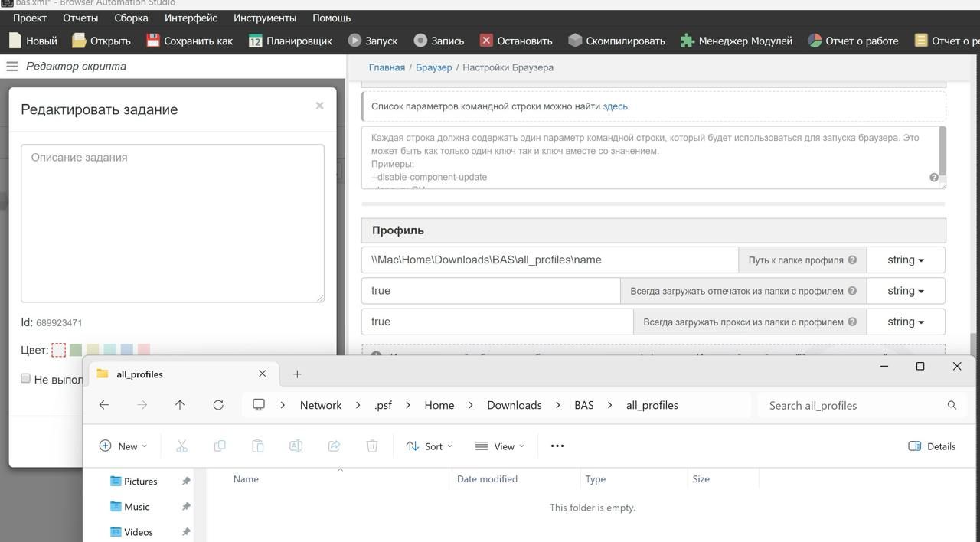
Task: Open the Сборка menu
Action: coord(131,18)
